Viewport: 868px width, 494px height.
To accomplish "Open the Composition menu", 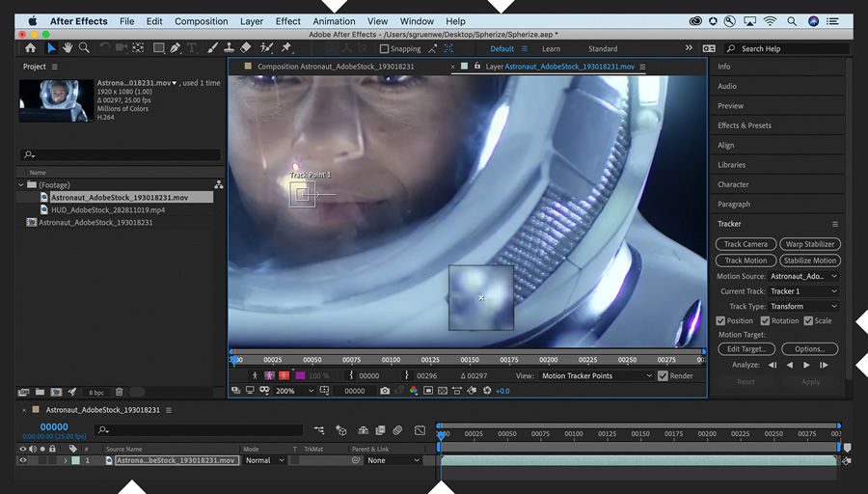I will [x=201, y=21].
